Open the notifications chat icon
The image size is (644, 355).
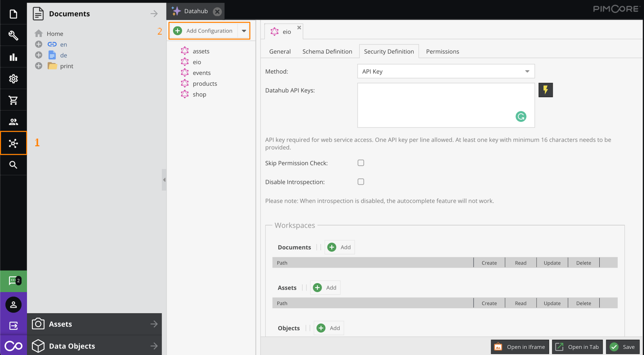pos(13,281)
